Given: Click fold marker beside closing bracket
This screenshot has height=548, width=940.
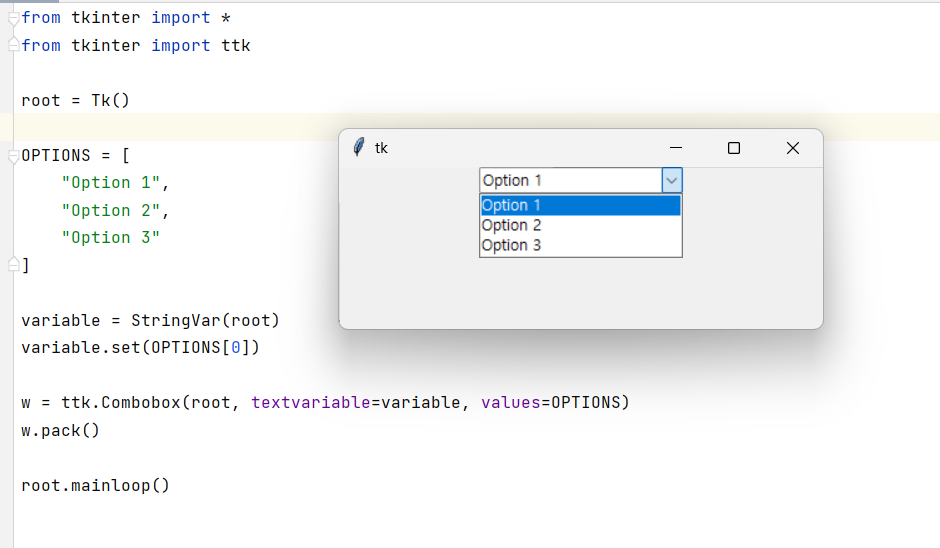Looking at the screenshot, I should [13, 264].
